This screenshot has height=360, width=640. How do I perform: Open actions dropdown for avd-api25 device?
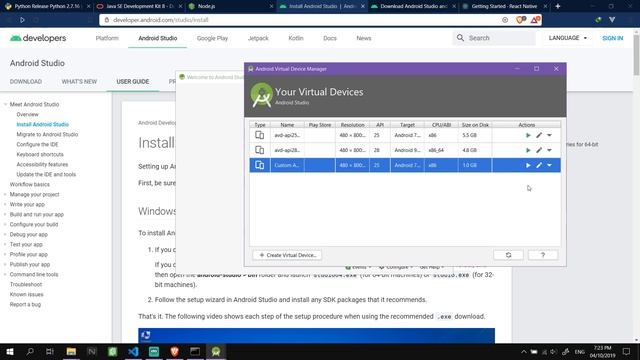pyautogui.click(x=549, y=135)
